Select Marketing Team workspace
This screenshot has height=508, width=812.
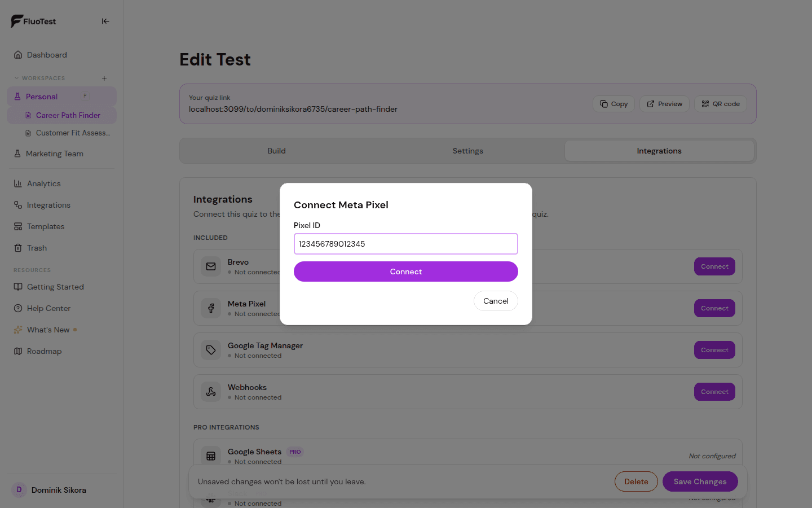click(x=62, y=154)
